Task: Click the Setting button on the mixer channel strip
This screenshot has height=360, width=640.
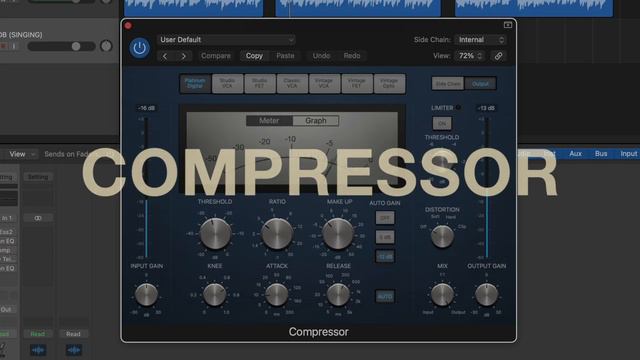Action: tap(38, 177)
